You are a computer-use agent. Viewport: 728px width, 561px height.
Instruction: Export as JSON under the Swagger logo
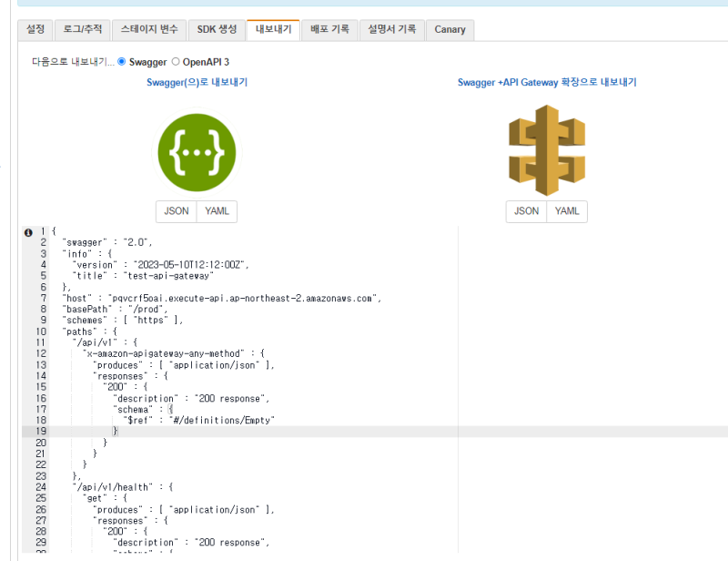pos(177,211)
